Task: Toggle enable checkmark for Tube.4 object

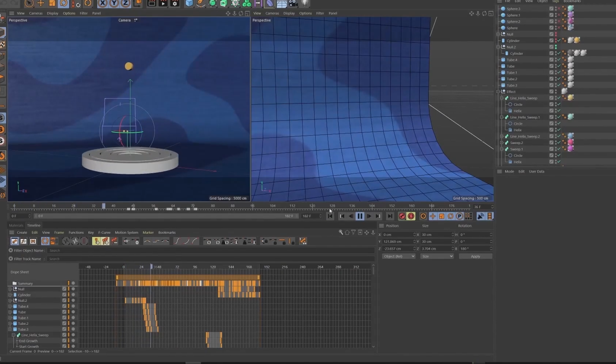Action: [559, 60]
